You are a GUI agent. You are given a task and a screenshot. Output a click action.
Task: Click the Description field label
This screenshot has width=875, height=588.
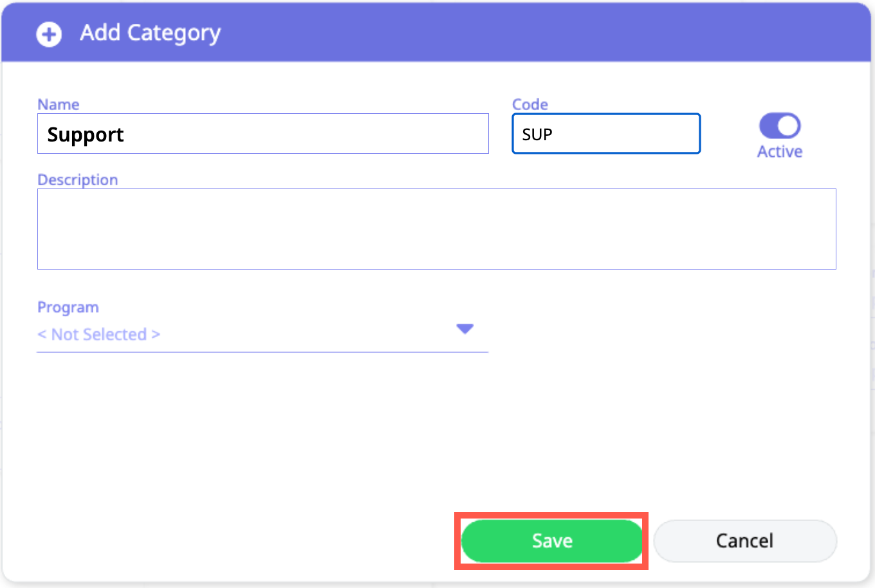[78, 179]
